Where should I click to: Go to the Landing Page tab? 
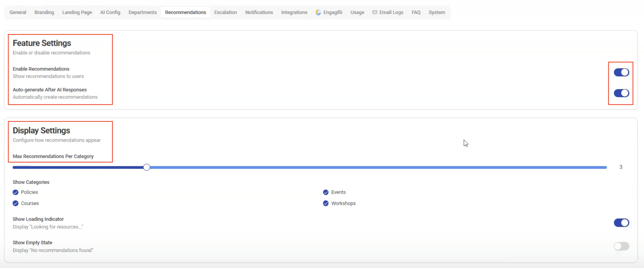click(x=77, y=12)
